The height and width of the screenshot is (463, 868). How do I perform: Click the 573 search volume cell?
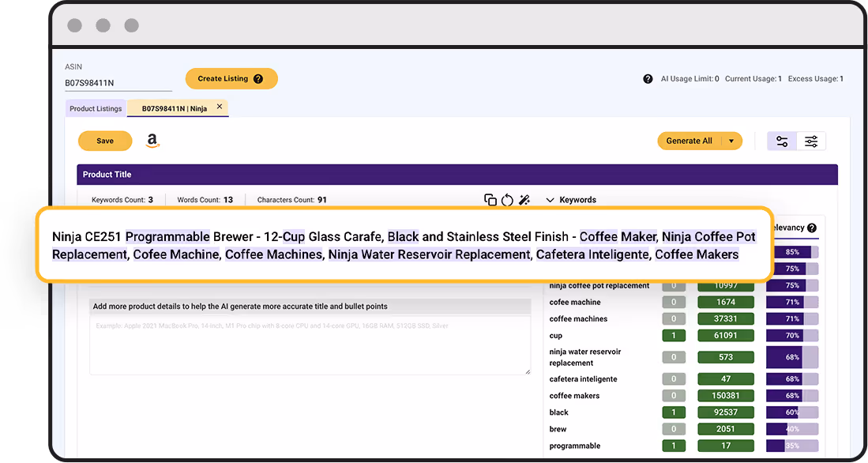click(726, 357)
